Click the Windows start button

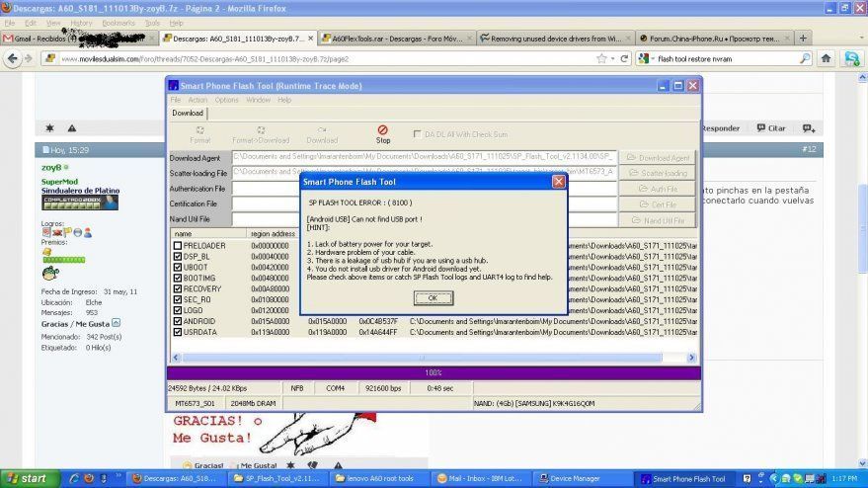coord(30,478)
